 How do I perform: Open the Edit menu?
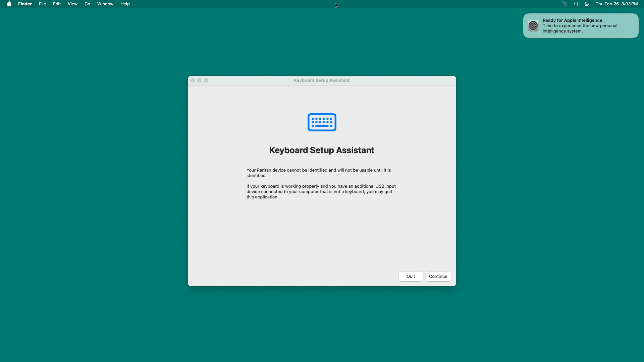[x=57, y=4]
